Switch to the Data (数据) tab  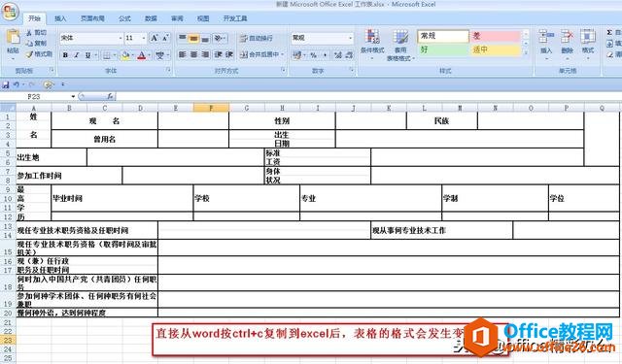pyautogui.click(x=151, y=18)
